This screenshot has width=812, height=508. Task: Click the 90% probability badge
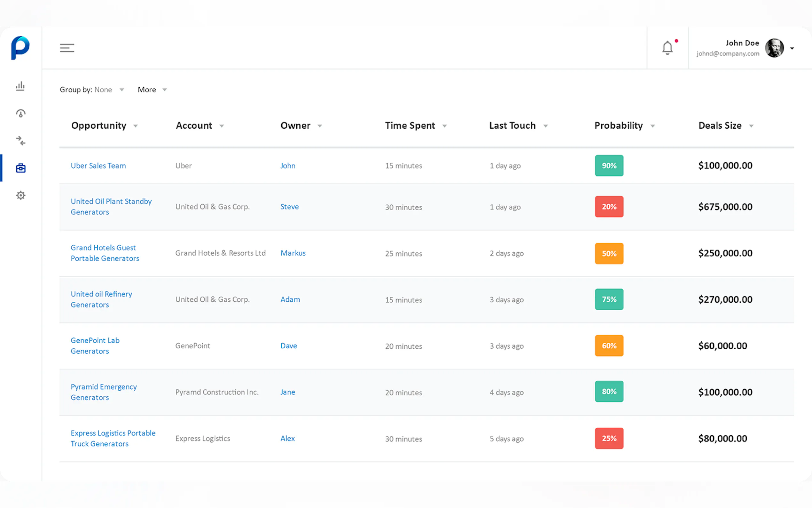609,166
